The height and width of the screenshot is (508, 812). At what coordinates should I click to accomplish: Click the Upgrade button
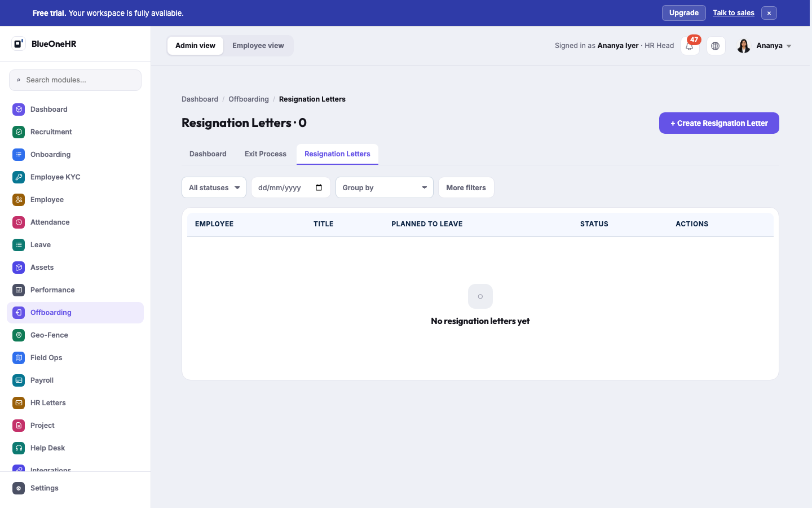point(684,13)
